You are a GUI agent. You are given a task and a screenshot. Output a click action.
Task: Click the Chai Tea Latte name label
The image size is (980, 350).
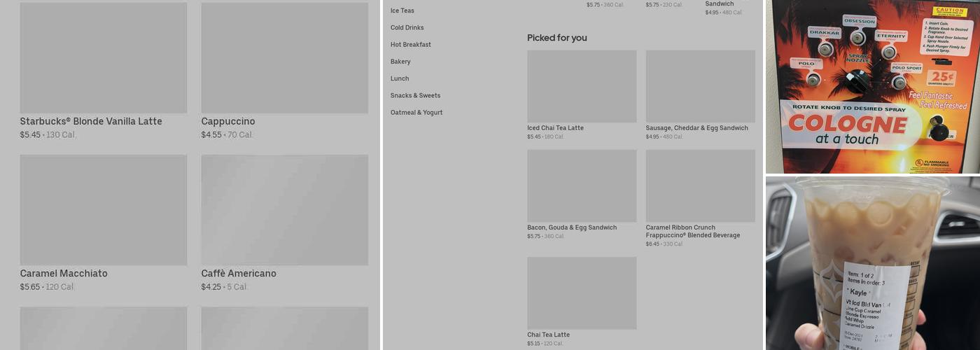click(x=549, y=335)
